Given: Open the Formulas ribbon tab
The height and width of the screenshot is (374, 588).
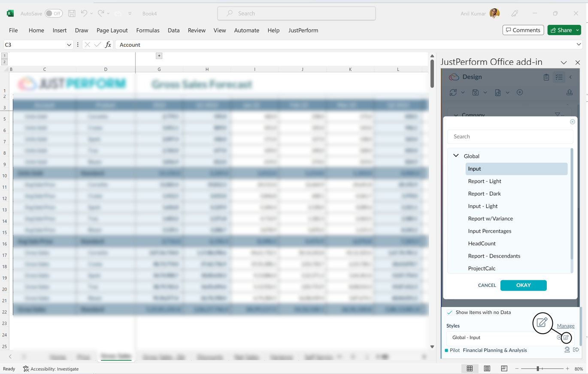Looking at the screenshot, I should [148, 30].
